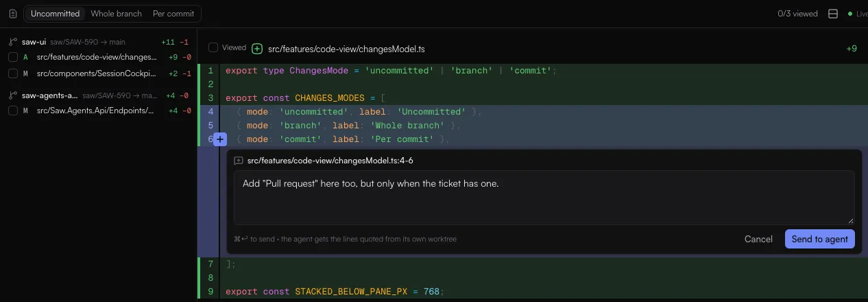Toggle the diff layout icon near viewed count
The height and width of the screenshot is (302, 868).
(833, 14)
